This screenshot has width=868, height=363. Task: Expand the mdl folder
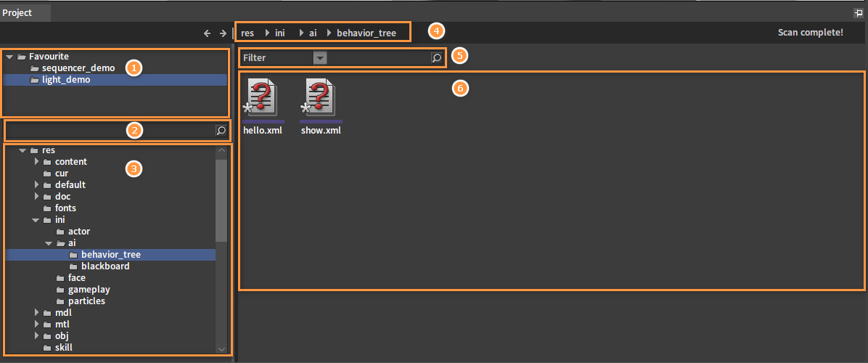[x=37, y=313]
